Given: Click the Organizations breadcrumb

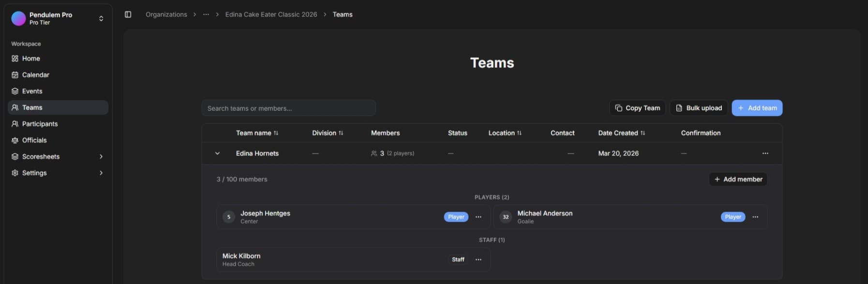Looking at the screenshot, I should [166, 15].
